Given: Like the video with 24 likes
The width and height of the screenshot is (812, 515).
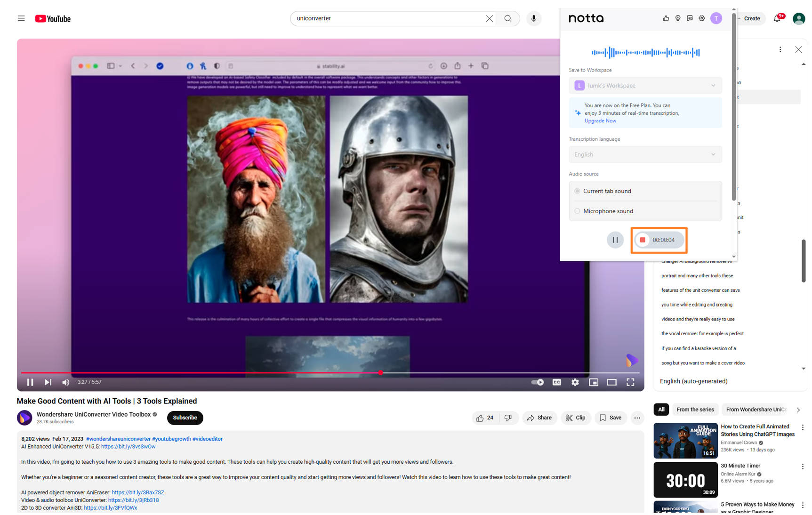Looking at the screenshot, I should [x=485, y=418].
